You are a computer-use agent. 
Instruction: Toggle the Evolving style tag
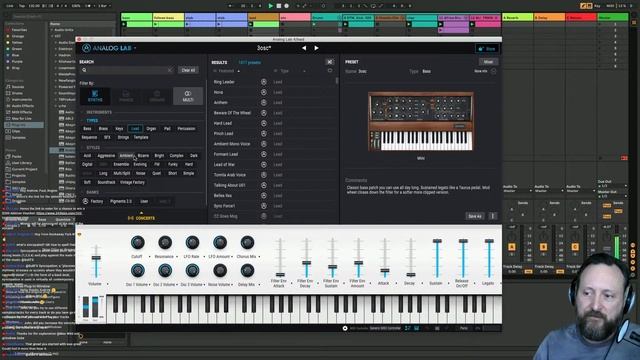[x=140, y=164]
